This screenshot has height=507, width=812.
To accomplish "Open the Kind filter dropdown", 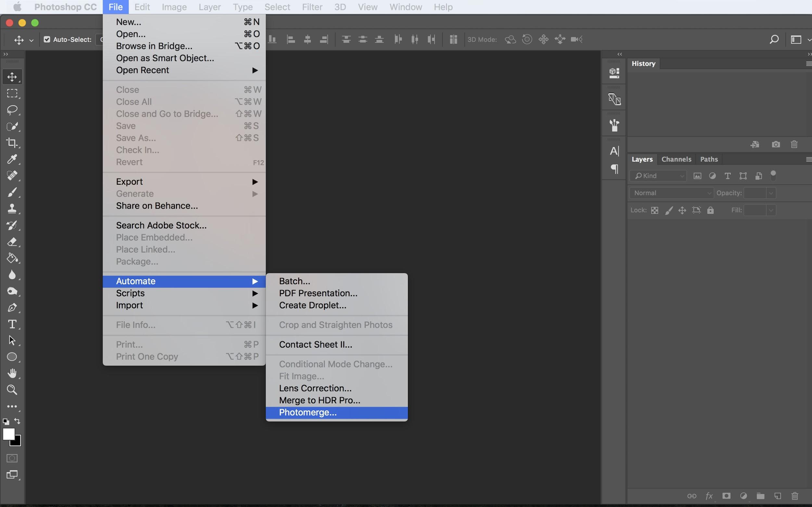I will coord(658,176).
